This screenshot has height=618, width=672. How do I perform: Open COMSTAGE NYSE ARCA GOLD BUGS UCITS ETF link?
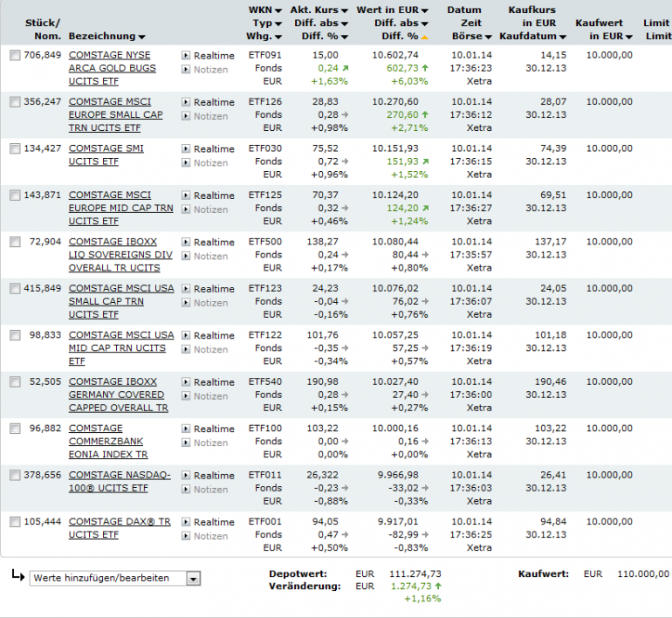point(113,68)
